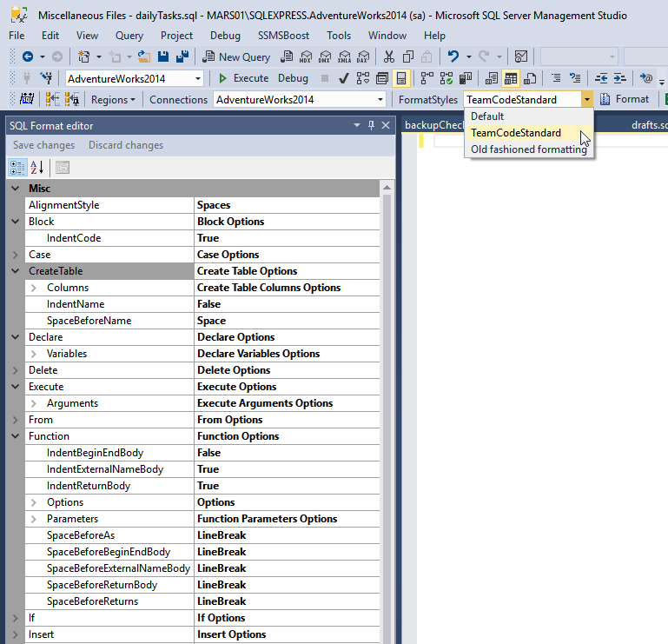Click the Decrease Indent icon
The height and width of the screenshot is (644, 668).
pos(601,78)
